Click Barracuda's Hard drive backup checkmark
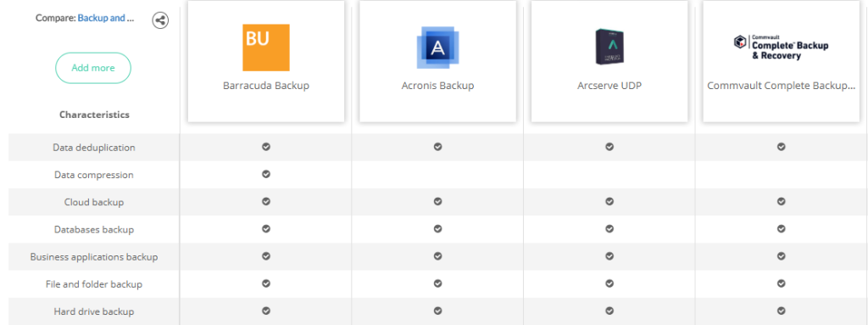868x325 pixels. point(266,311)
